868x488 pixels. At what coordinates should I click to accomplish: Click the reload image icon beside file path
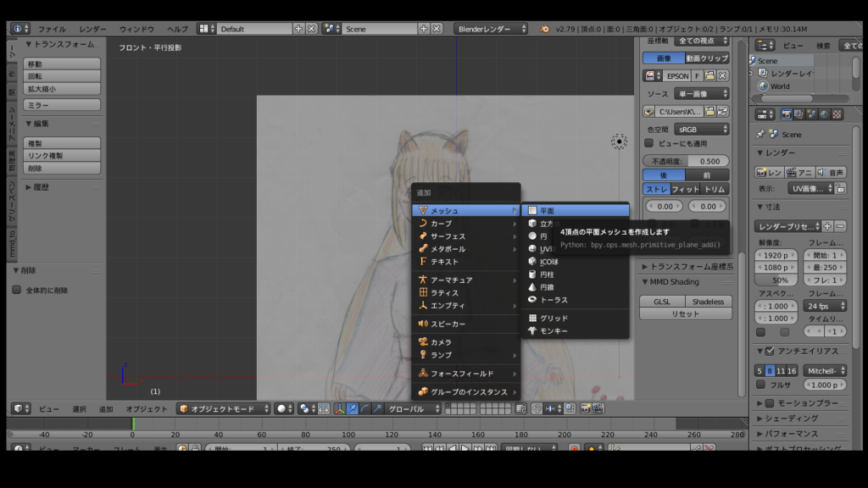pyautogui.click(x=723, y=111)
